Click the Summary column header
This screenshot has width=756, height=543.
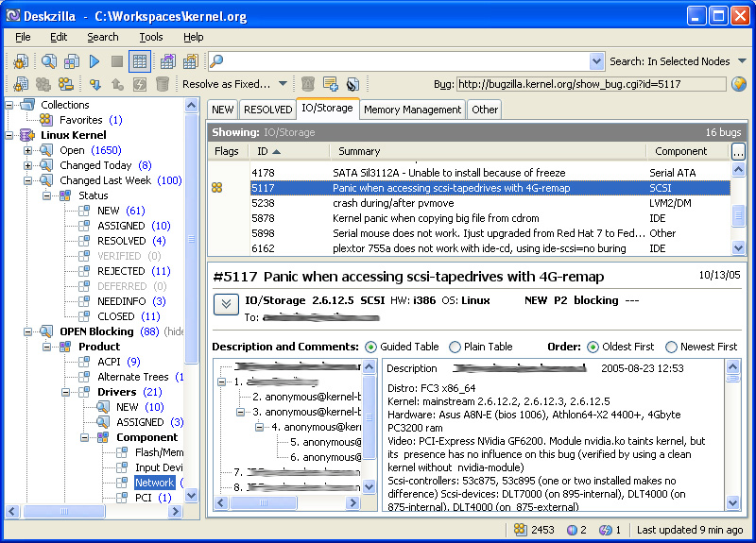[x=488, y=151]
